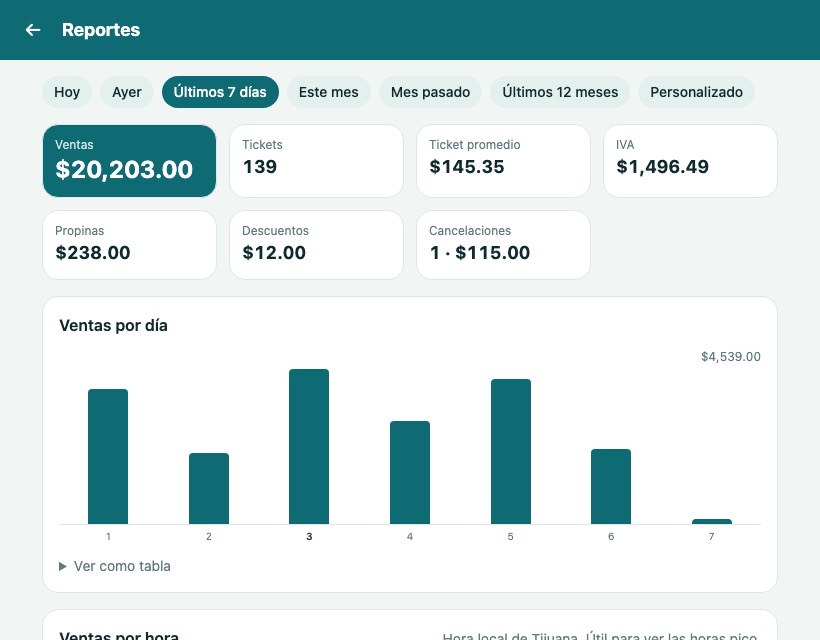Viewport: 820px width, 640px height.
Task: Open the Propinas metric card
Action: point(129,245)
